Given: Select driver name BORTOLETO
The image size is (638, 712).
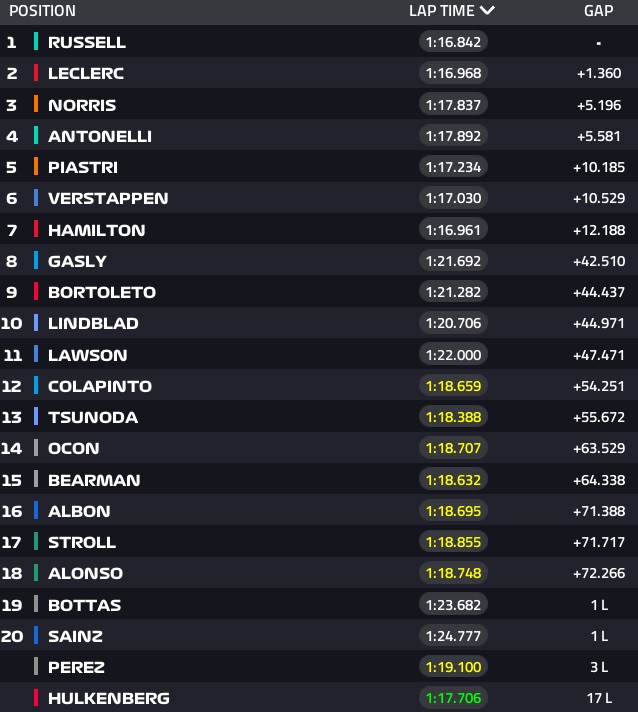Looking at the screenshot, I should (102, 292).
